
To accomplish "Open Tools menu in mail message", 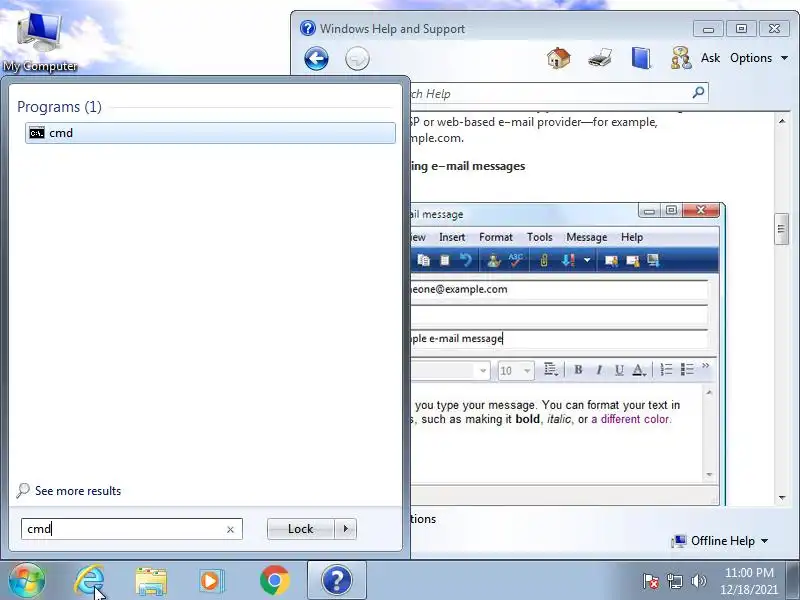I will [539, 237].
